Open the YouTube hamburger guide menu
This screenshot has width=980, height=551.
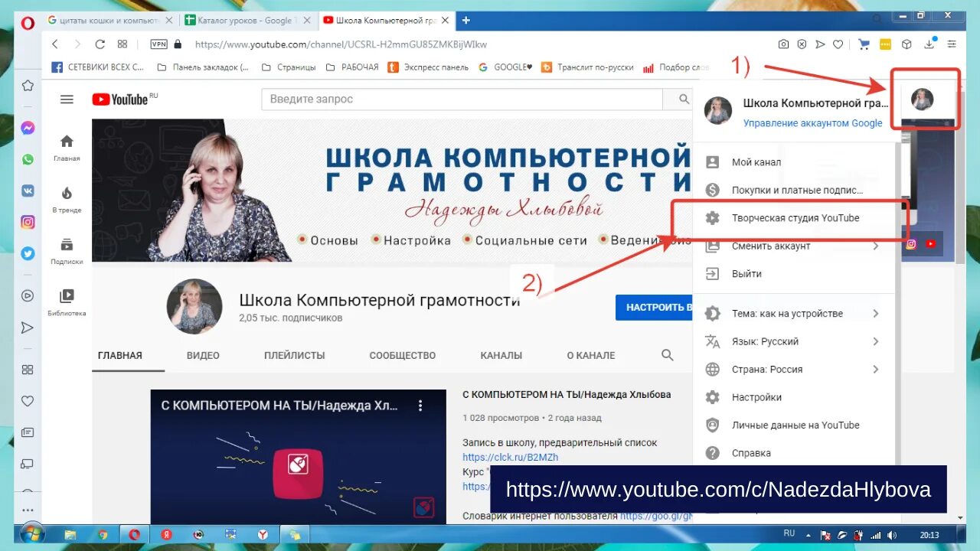67,99
